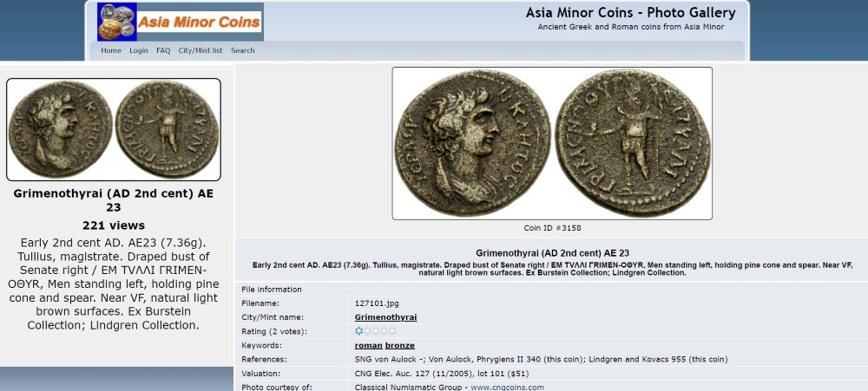868x391 pixels.
Task: Visit the www.cngcoins.com link
Action: pos(507,388)
